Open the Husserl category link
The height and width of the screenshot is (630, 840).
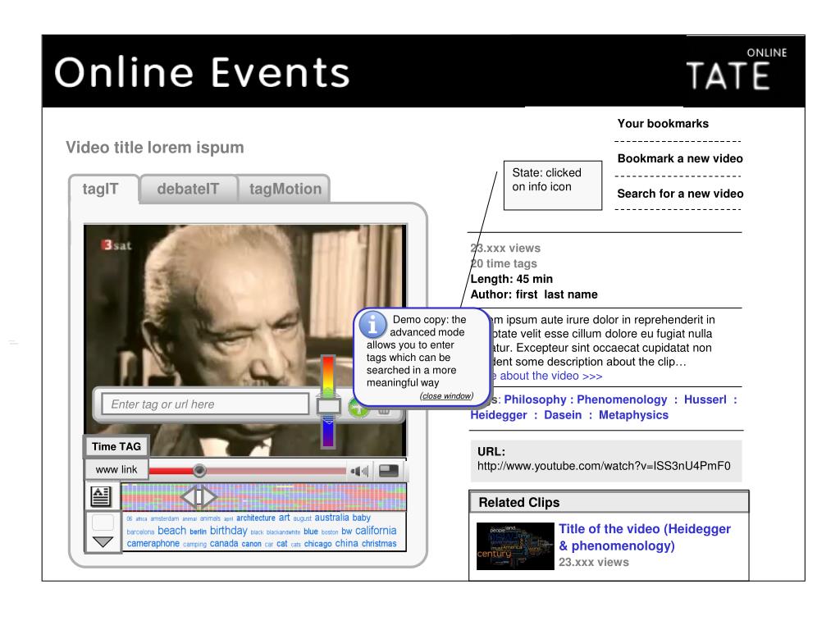705,399
